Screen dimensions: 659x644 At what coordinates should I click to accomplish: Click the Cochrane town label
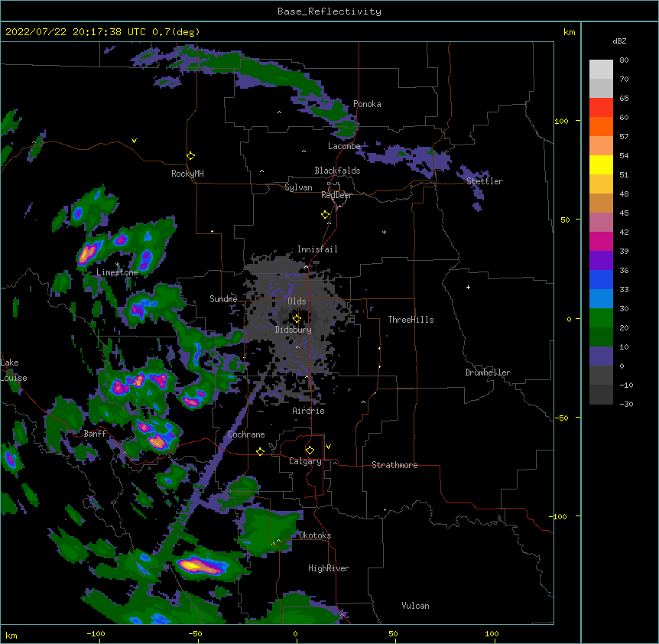(x=246, y=434)
